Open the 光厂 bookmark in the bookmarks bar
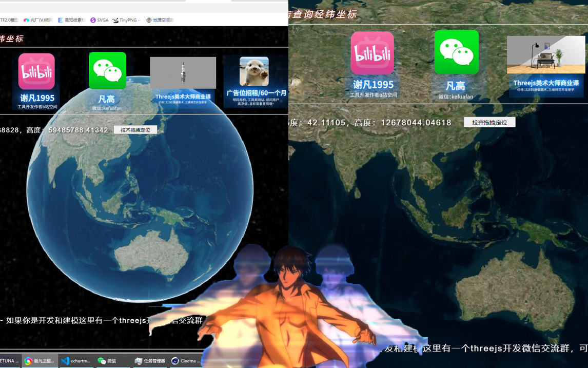 click(38, 20)
